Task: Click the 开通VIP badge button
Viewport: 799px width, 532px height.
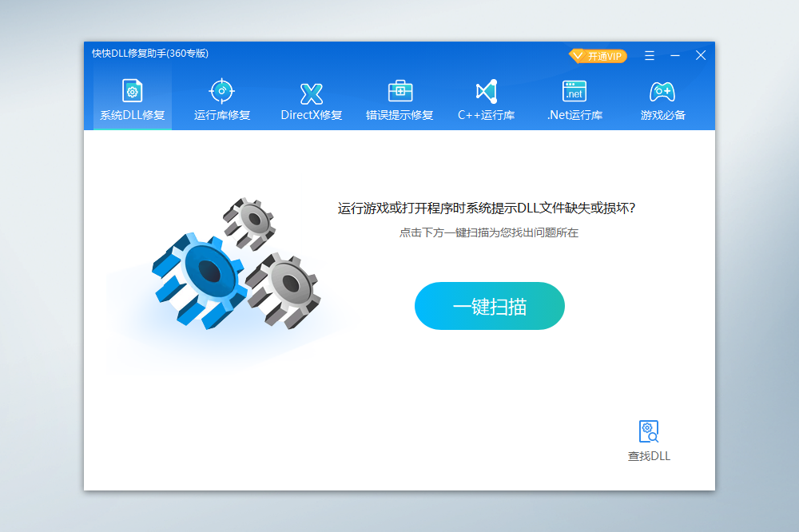Action: click(598, 56)
